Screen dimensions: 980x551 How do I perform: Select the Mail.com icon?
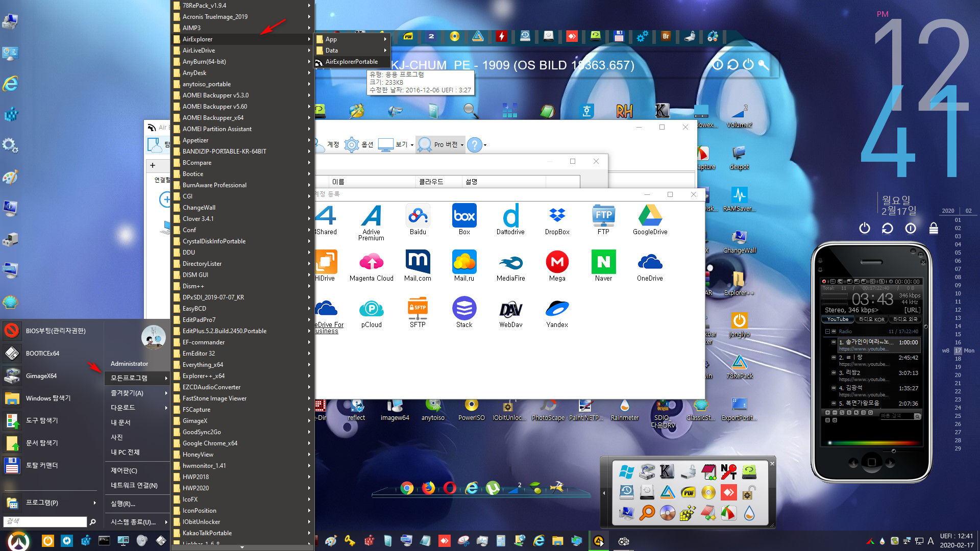(418, 266)
